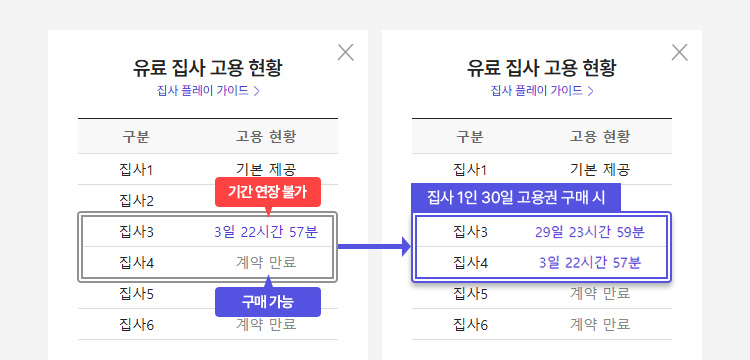This screenshot has width=750, height=360.
Task: Click chevron next to right 집사 플레이 가이드
Action: (590, 91)
